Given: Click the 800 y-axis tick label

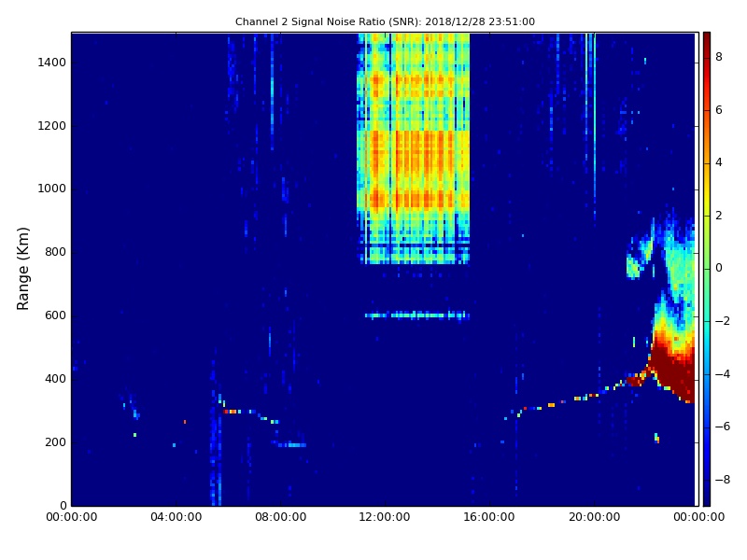Looking at the screenshot, I should [x=55, y=252].
